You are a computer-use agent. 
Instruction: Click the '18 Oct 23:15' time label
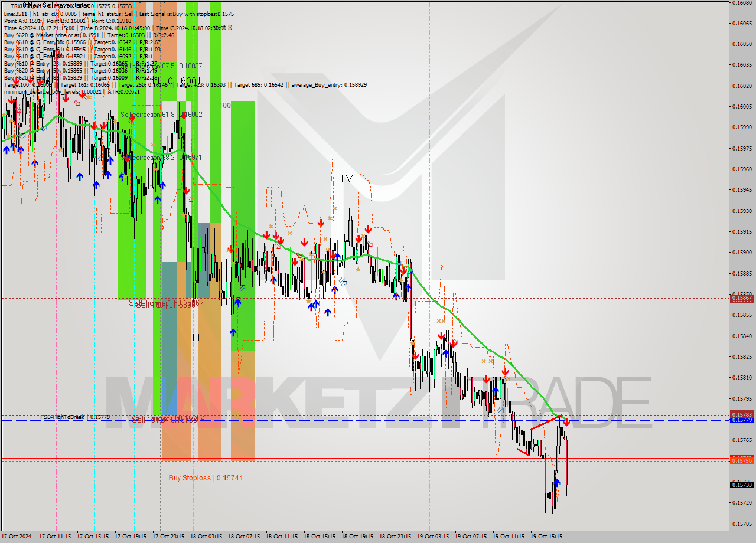pyautogui.click(x=395, y=537)
